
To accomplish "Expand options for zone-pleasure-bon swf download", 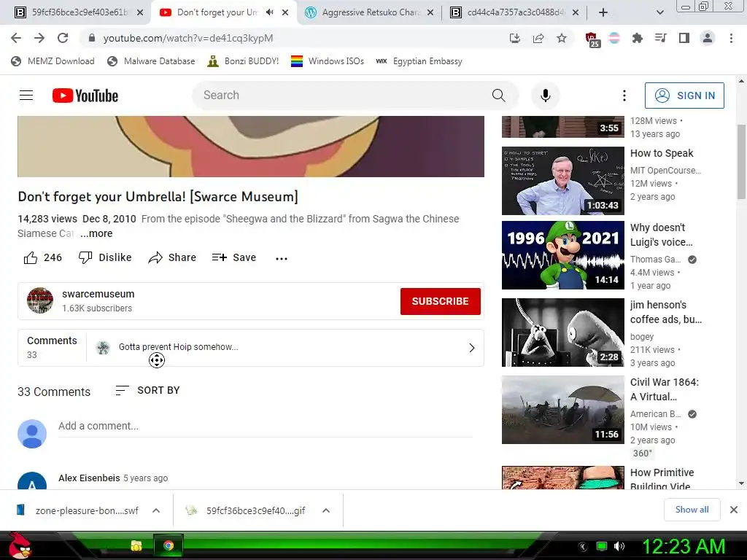I will 156,510.
